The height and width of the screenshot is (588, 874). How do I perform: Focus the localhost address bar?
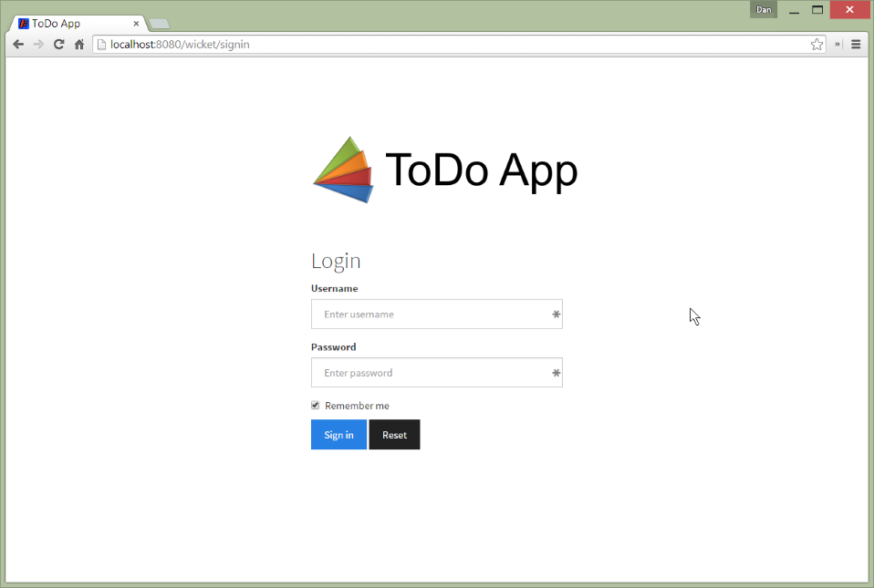pyautogui.click(x=456, y=44)
